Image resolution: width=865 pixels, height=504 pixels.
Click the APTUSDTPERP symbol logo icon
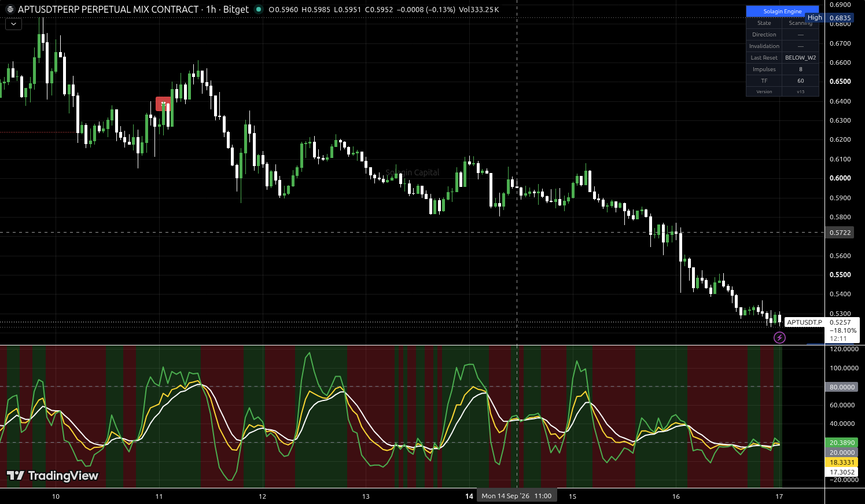pyautogui.click(x=10, y=10)
